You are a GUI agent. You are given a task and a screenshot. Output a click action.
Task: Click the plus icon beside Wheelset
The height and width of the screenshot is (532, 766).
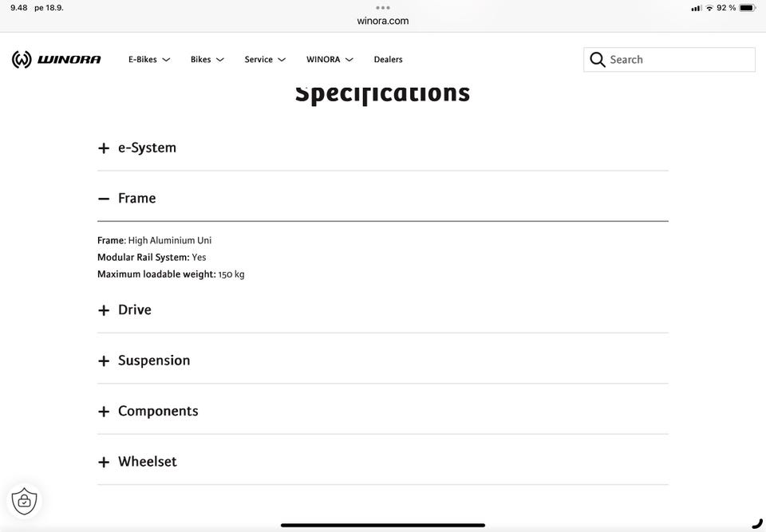104,462
